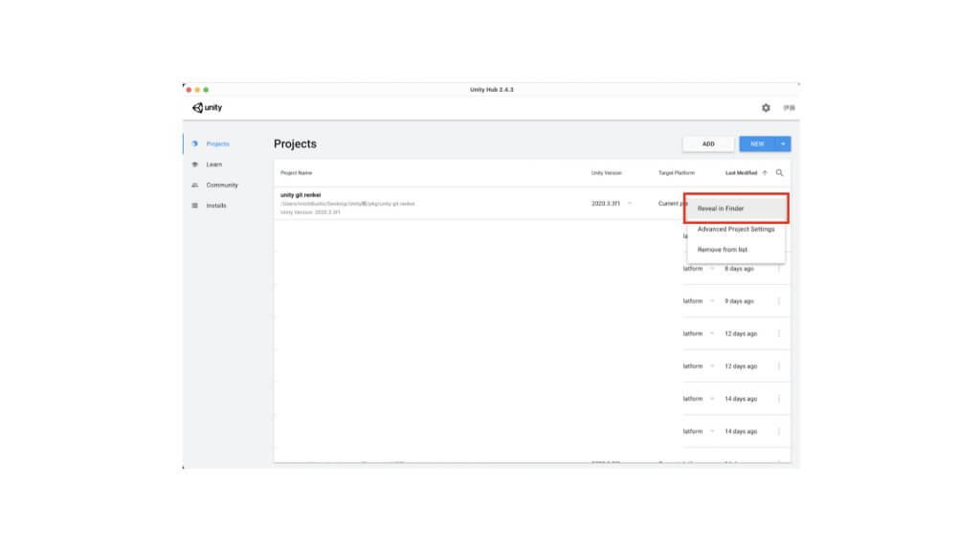Select Advanced Project Settings from the menu
The image size is (980, 551).
point(737,230)
